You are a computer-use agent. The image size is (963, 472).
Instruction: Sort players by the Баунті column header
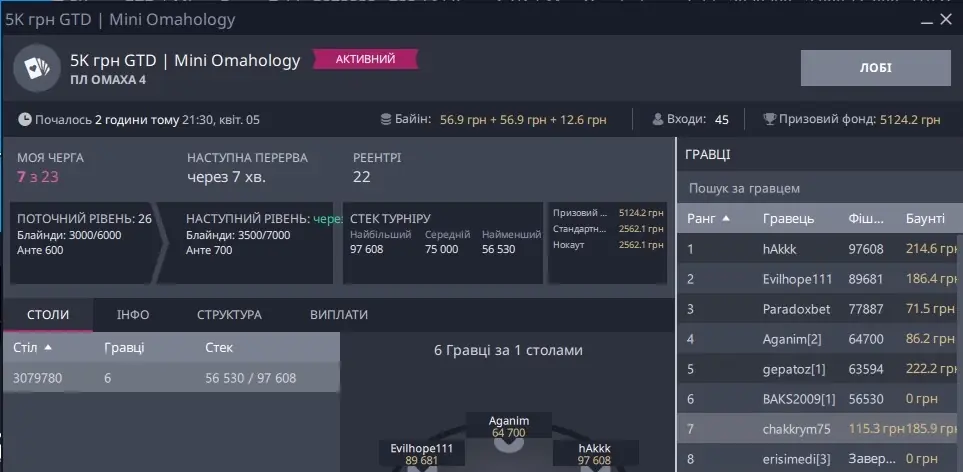[x=924, y=218]
